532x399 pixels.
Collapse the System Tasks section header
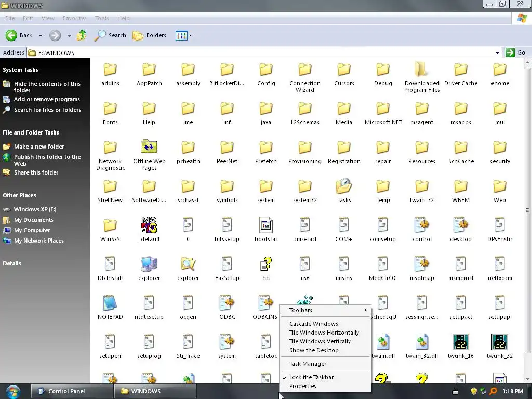click(x=20, y=70)
